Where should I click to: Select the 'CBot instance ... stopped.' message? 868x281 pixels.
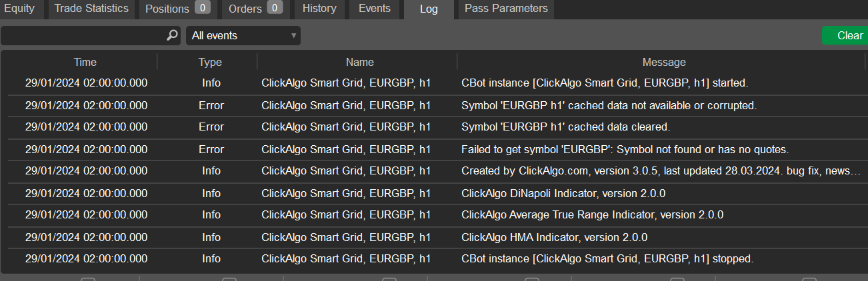[607, 258]
